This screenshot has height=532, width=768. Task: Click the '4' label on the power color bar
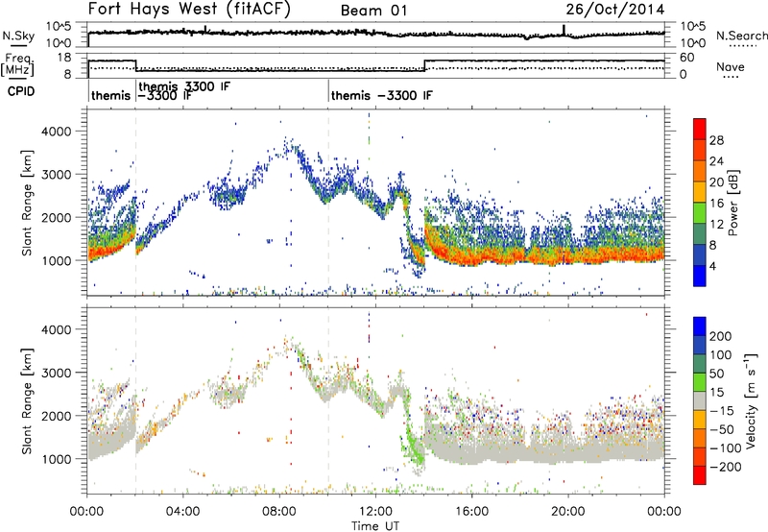(712, 266)
